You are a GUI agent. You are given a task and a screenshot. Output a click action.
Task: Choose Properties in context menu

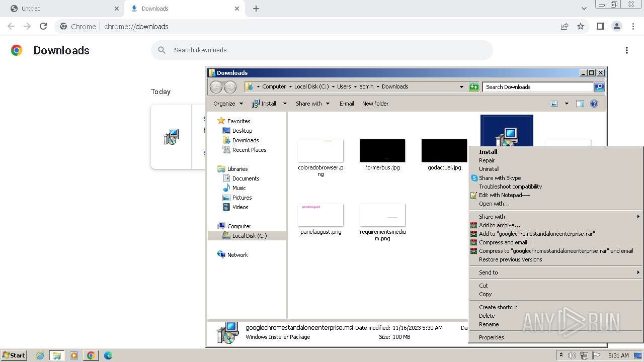point(556,337)
